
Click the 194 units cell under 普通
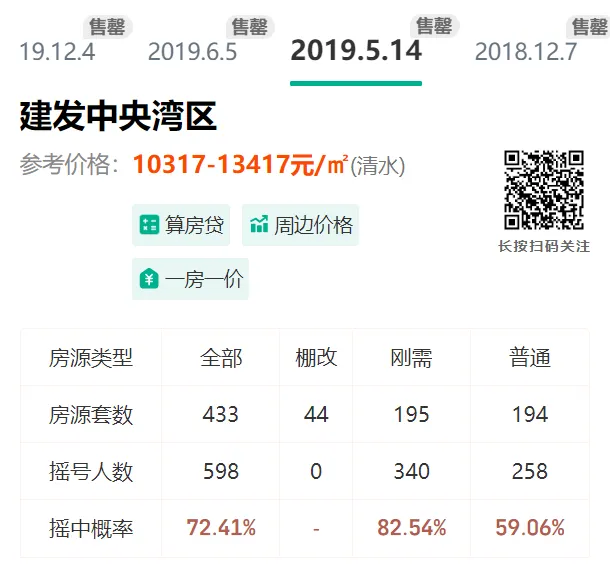coord(530,414)
